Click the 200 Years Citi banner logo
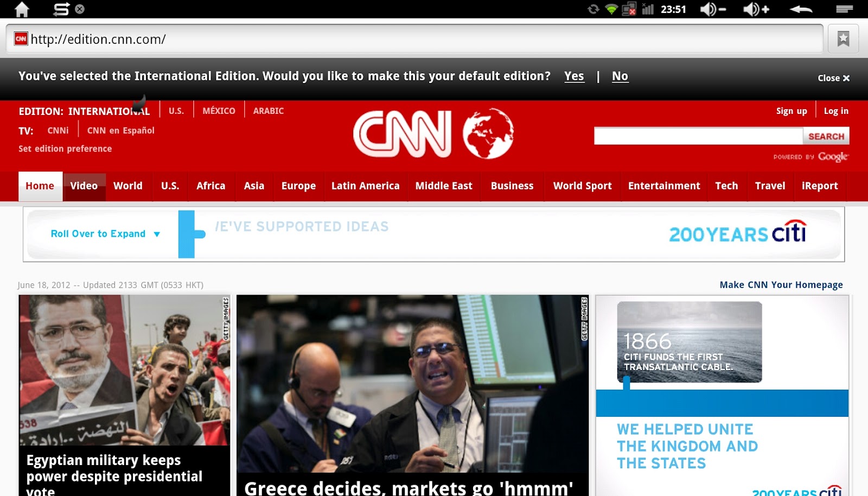Image resolution: width=868 pixels, height=496 pixels. click(x=738, y=232)
